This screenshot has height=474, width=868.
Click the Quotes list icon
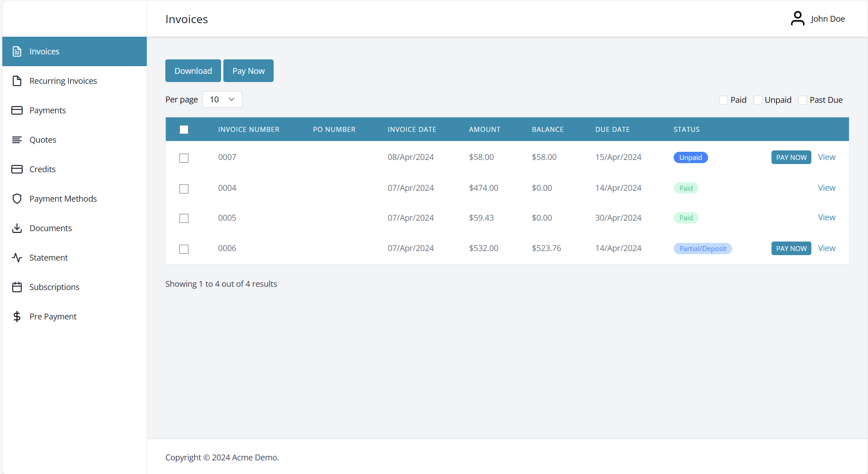[x=17, y=140]
